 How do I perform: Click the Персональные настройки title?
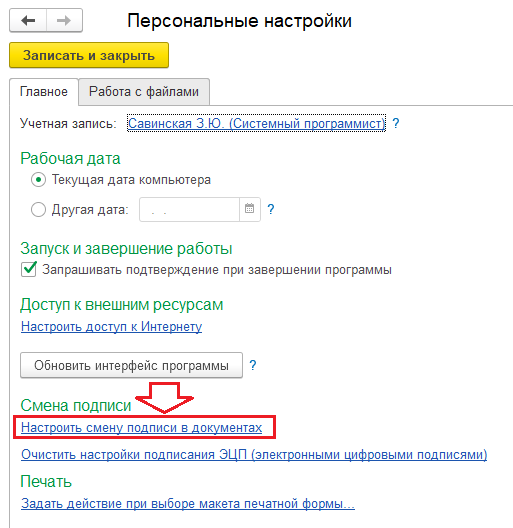coord(239,21)
